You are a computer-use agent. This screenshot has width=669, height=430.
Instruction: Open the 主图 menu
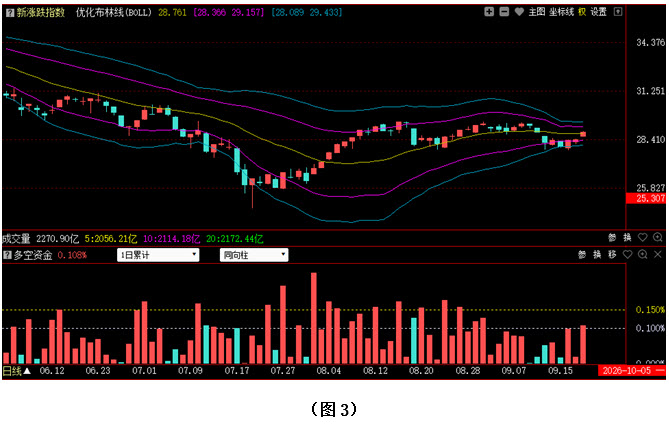537,12
